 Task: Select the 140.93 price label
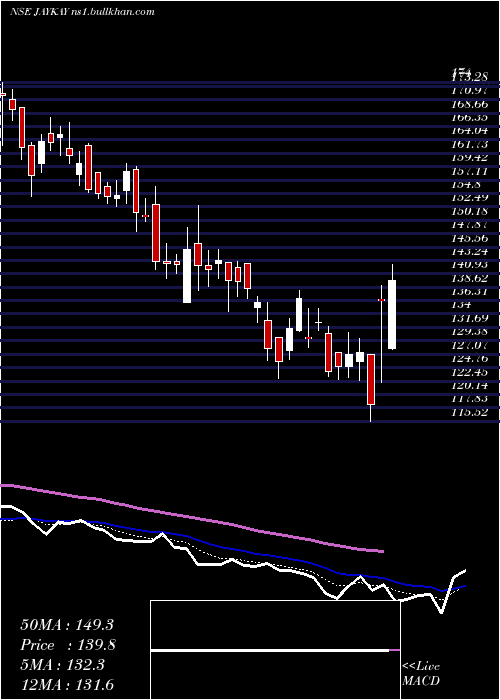click(x=470, y=265)
